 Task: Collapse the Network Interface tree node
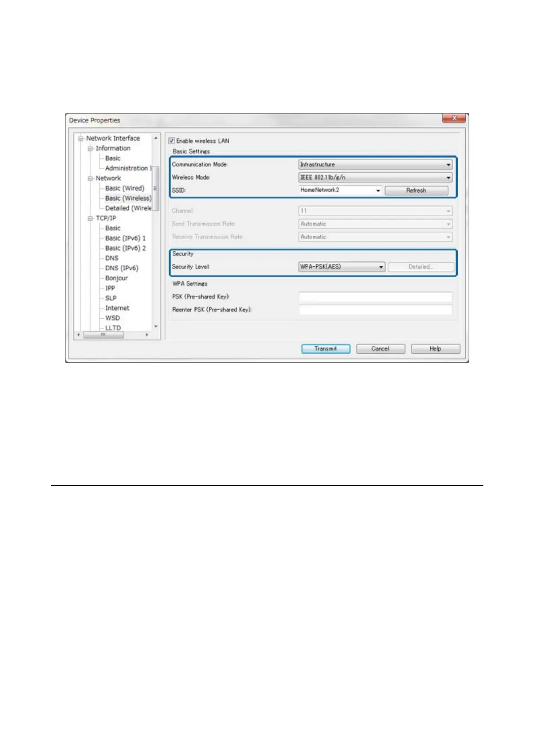(81, 138)
